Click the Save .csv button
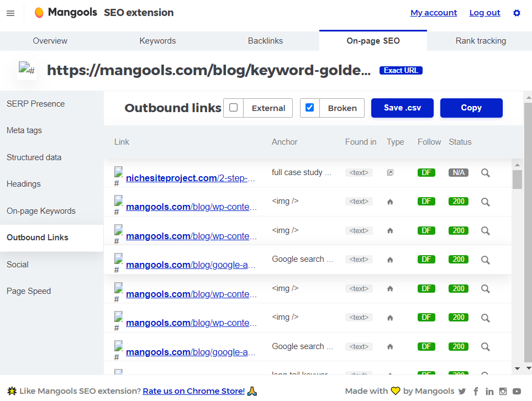Image resolution: width=532 pixels, height=401 pixels. coord(402,108)
